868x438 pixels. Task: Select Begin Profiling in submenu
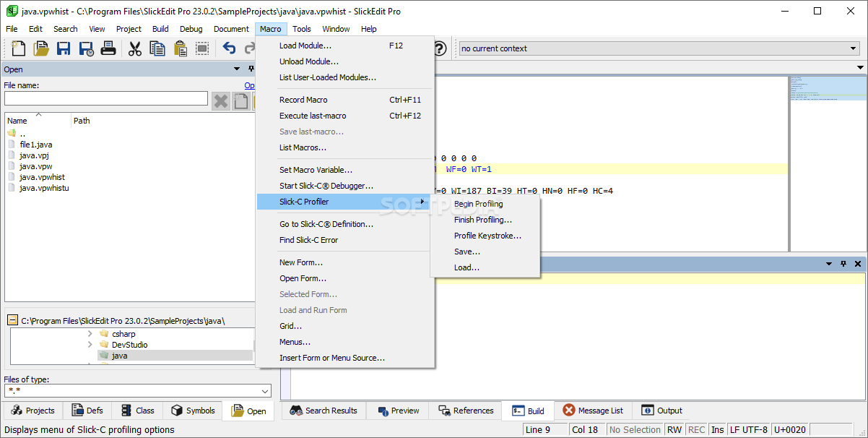tap(485, 204)
